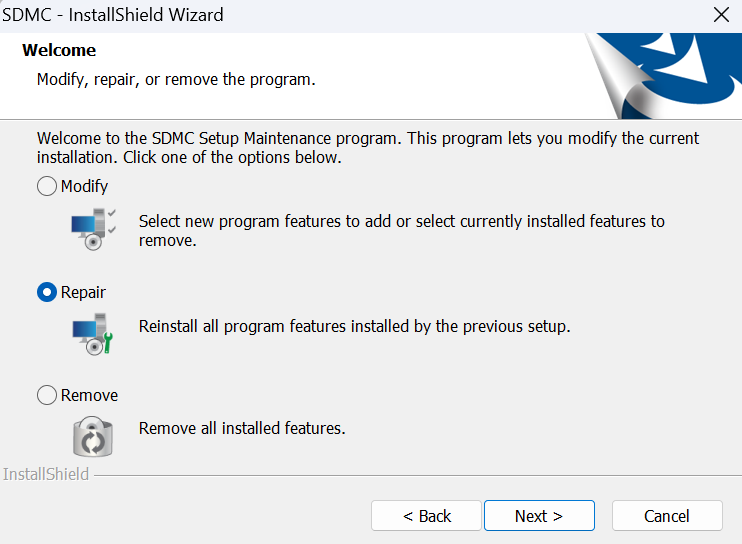Screen dimensions: 742x544
Task: Select the Modify radio button
Action: [x=47, y=186]
